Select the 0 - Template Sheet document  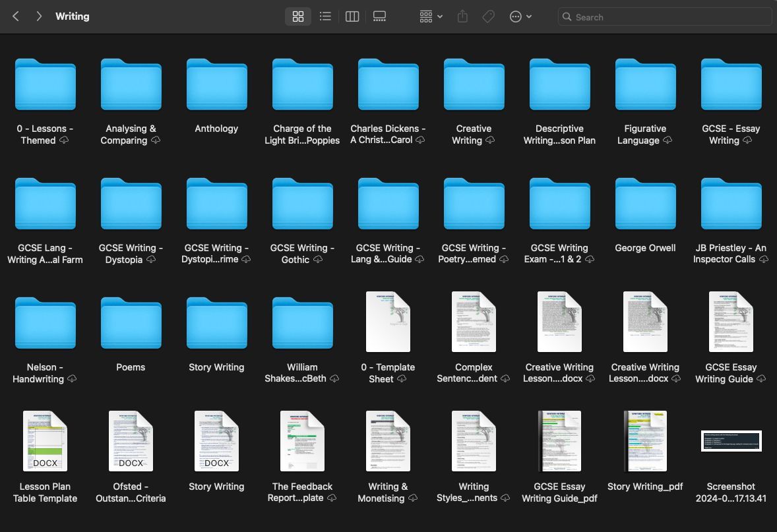[x=388, y=322]
